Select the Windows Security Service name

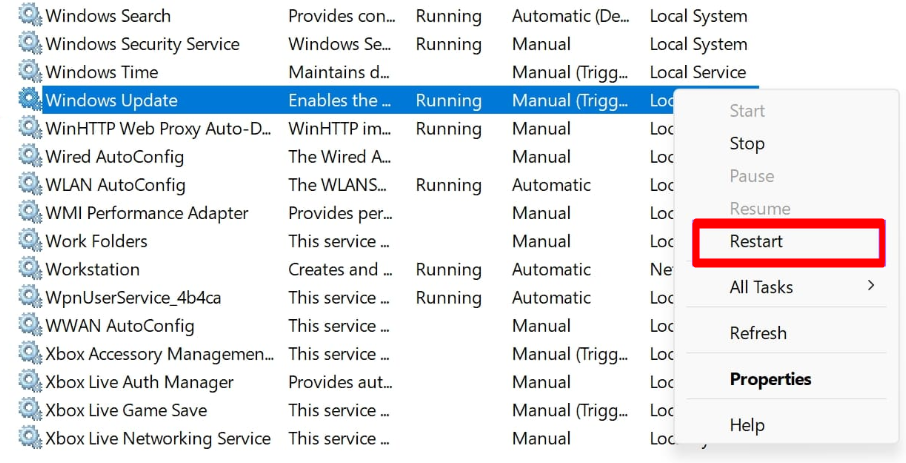click(x=143, y=44)
